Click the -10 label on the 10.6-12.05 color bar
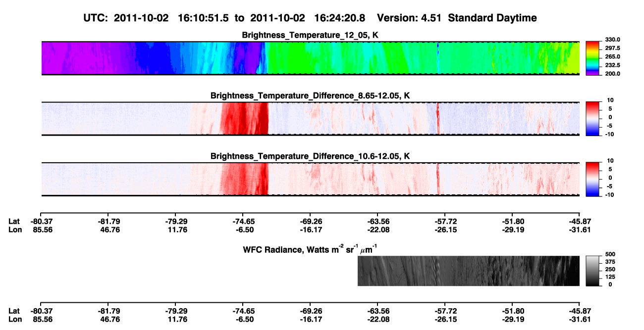 tap(610, 194)
